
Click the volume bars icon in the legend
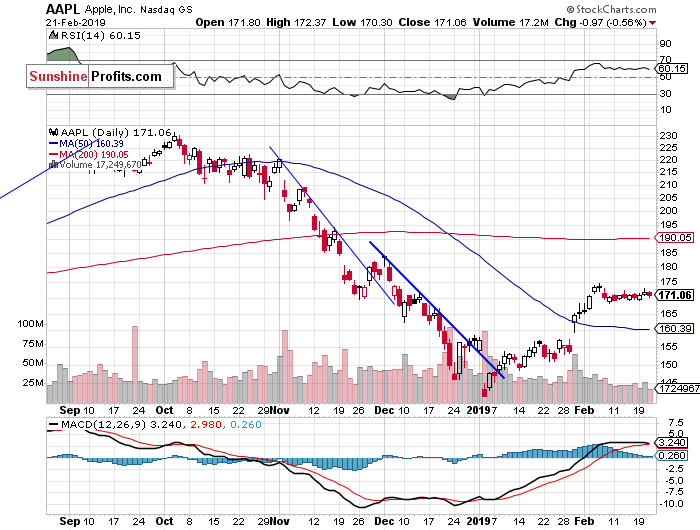coord(54,164)
